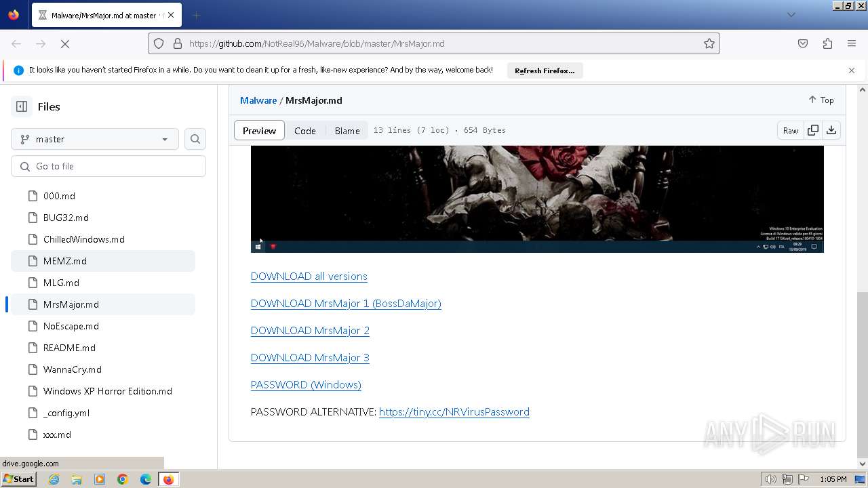Select MrsMajor.md in file tree
The image size is (868, 488).
tap(103, 304)
